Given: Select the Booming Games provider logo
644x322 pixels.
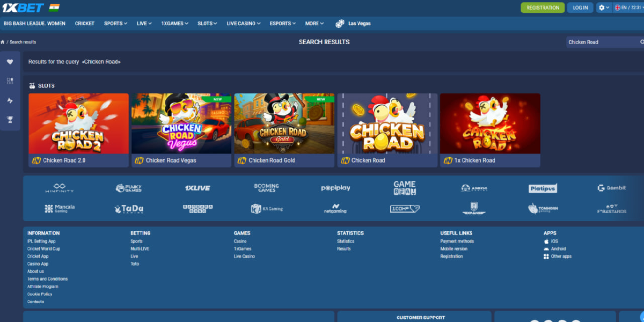Looking at the screenshot, I should click(x=266, y=188).
